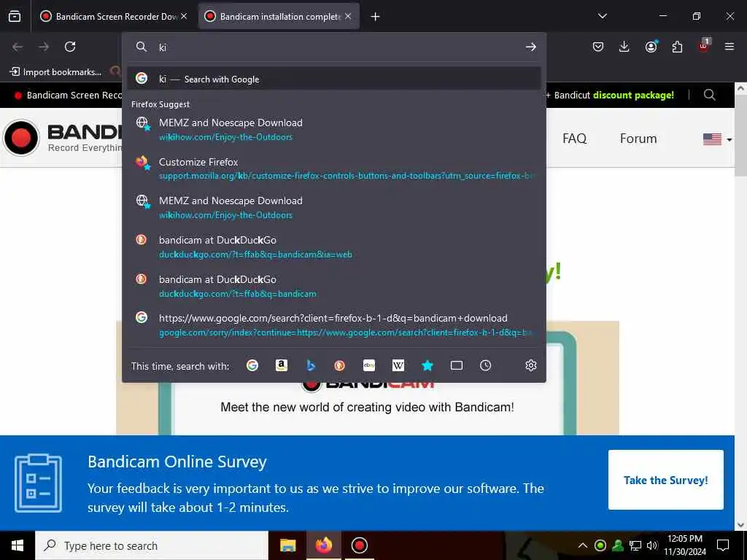
Task: Select the Bandicam installation complete tab
Action: tap(279, 16)
